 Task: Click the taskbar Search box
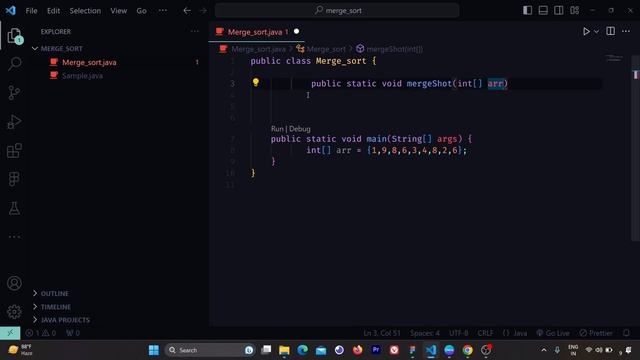(x=210, y=350)
